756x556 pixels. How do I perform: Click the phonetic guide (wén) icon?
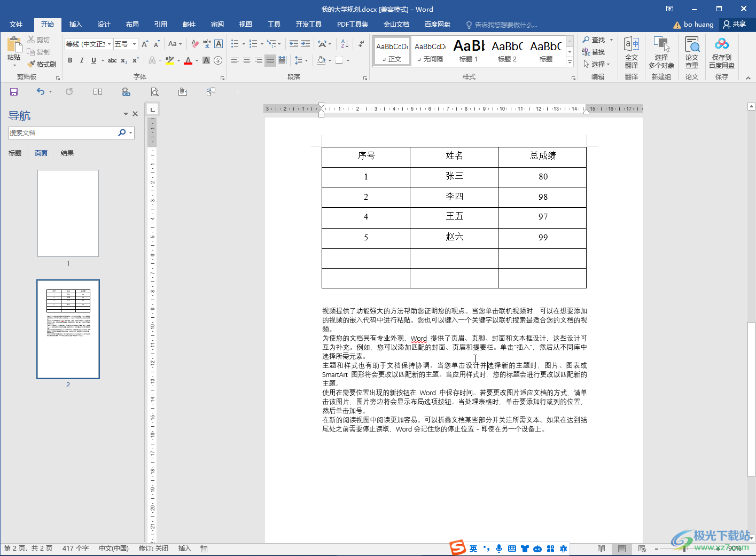(207, 44)
